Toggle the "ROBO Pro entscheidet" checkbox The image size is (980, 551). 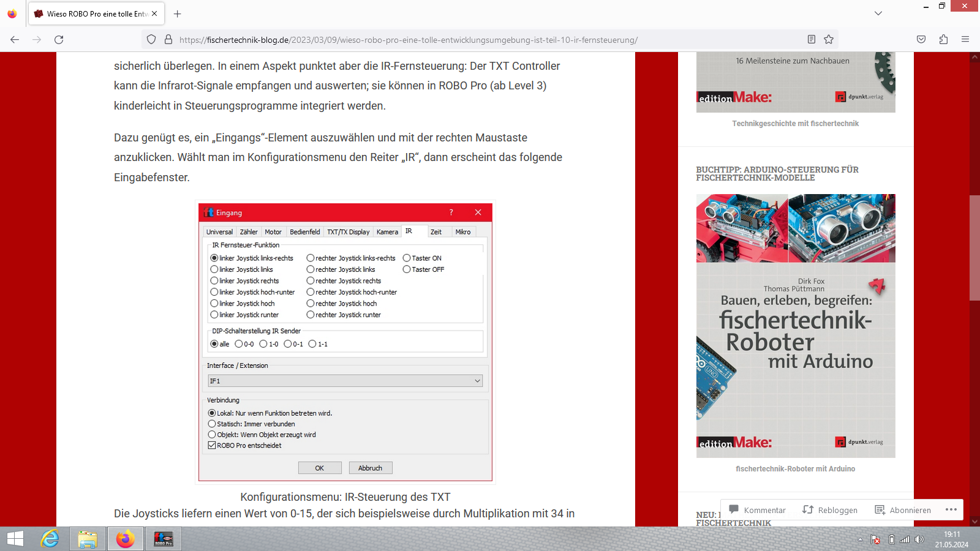(212, 446)
